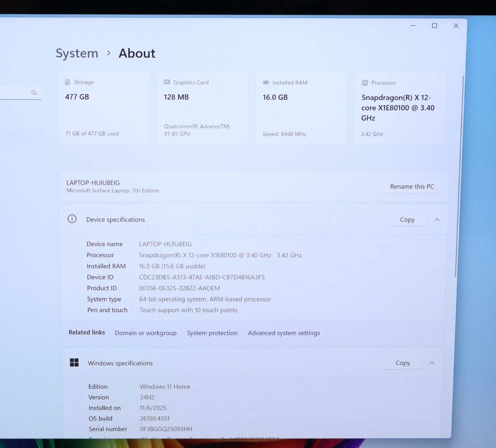Image resolution: width=496 pixels, height=448 pixels.
Task: Open Advanced system settings link
Action: click(x=284, y=333)
